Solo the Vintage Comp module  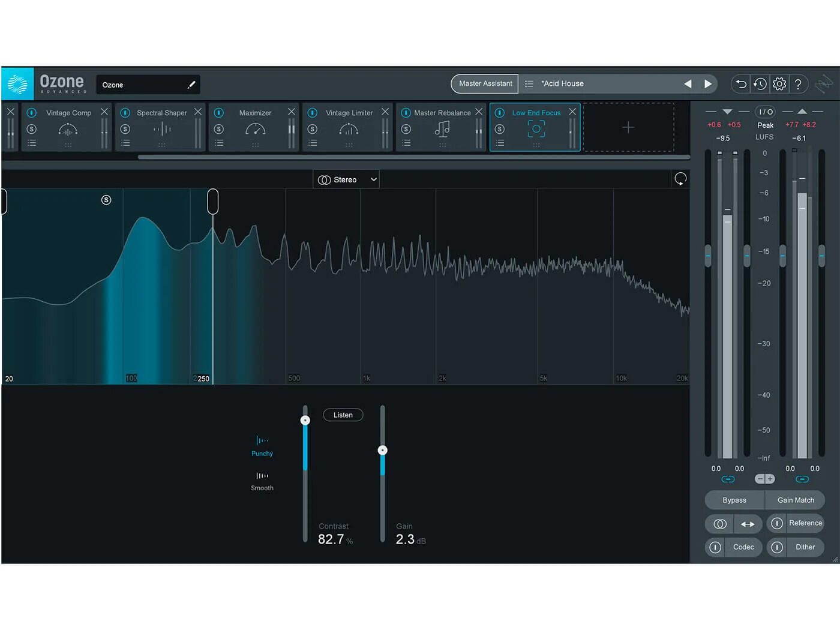[32, 129]
